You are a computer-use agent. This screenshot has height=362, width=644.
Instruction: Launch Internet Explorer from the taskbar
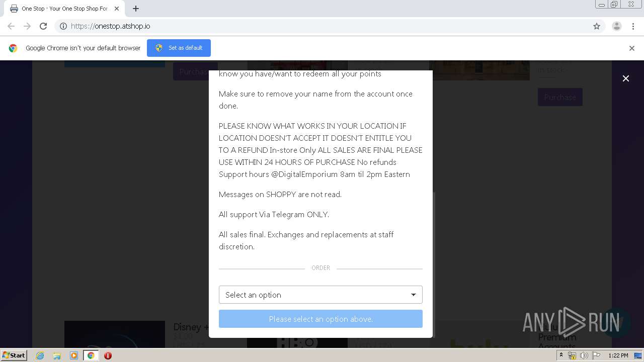(x=40, y=355)
